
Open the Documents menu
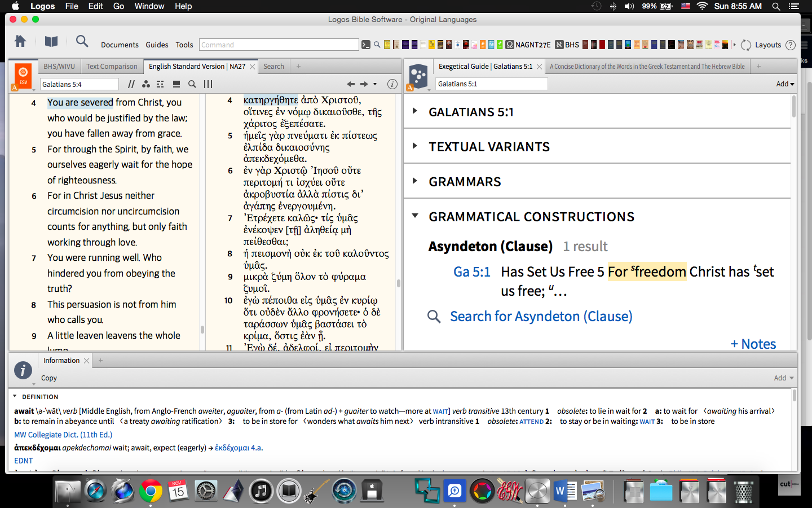pyautogui.click(x=120, y=45)
